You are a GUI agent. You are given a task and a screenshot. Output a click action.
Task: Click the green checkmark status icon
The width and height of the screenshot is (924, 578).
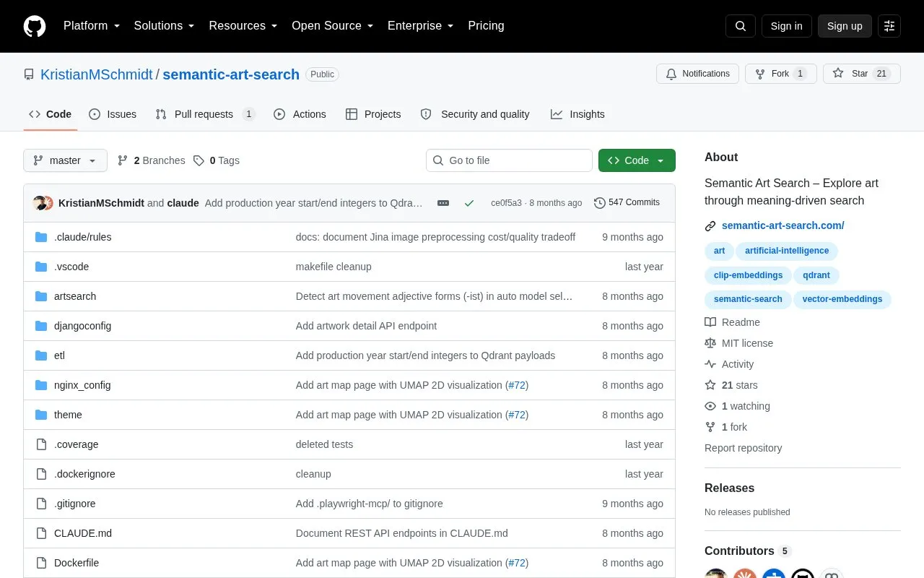coord(469,203)
